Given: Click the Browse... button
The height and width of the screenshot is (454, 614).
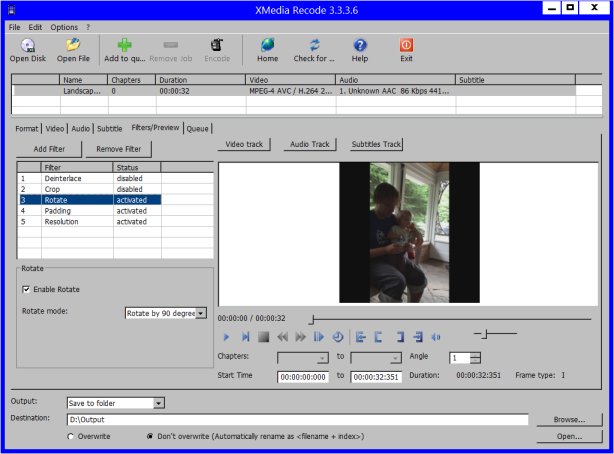Looking at the screenshot, I should point(568,420).
